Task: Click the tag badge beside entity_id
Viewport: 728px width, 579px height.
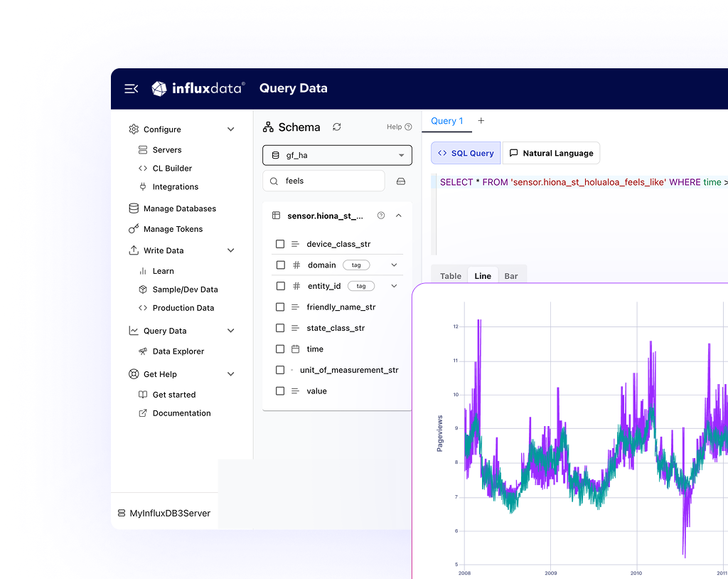Action: click(361, 286)
